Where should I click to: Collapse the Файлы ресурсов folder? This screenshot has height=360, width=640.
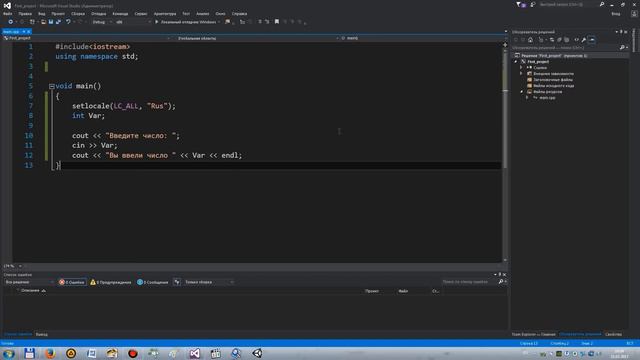(x=521, y=92)
